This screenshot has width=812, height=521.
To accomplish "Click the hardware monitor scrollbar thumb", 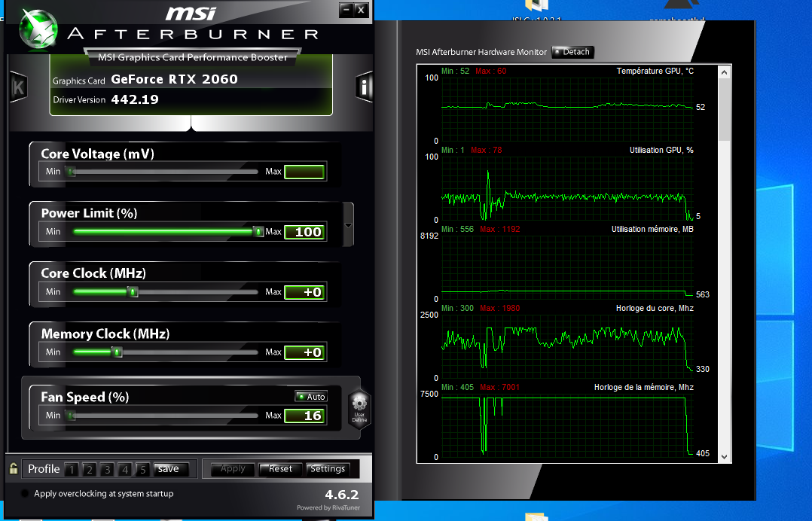I will (724, 110).
